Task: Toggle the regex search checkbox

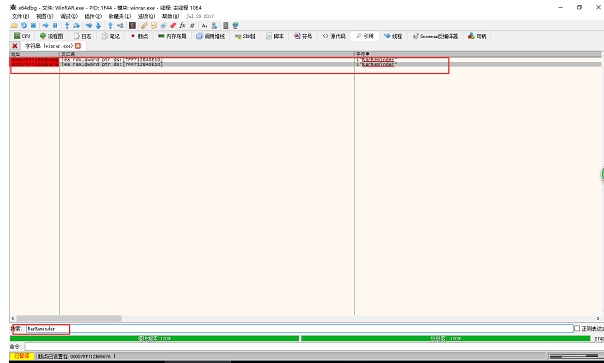Action: click(x=577, y=328)
